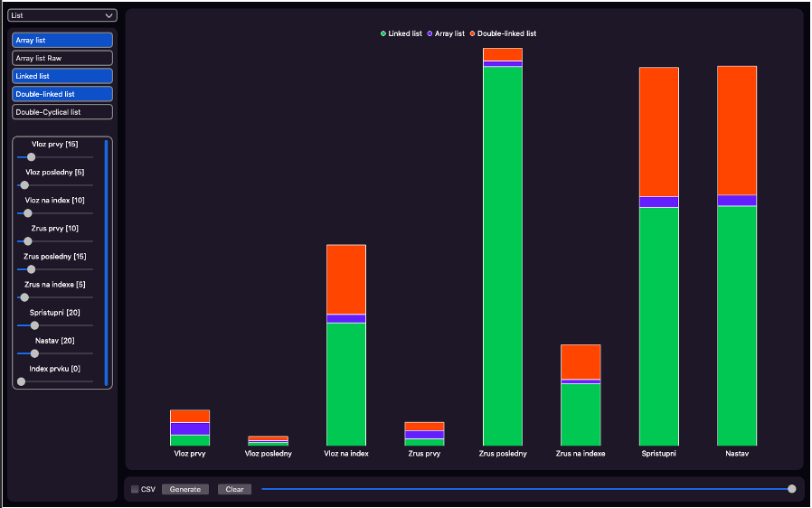The image size is (812, 508).
Task: Click the purple segment of Zrus prvy bar
Action: pyautogui.click(x=424, y=435)
